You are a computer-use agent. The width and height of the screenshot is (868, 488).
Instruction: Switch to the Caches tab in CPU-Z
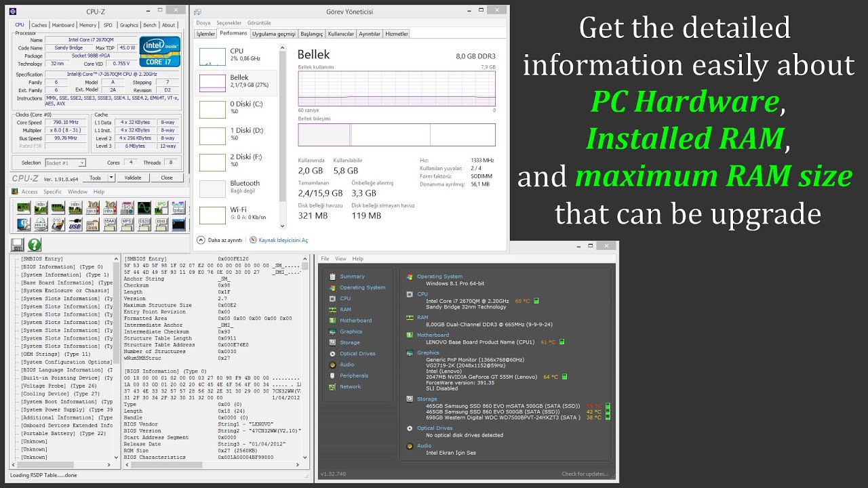point(39,25)
